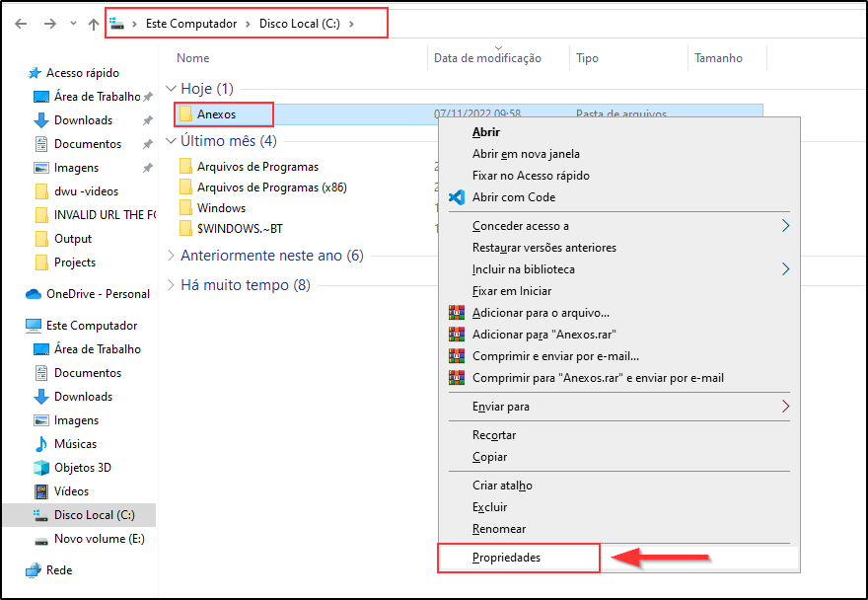Open recent locations dropdown arrow
The height and width of the screenshot is (600, 868).
pyautogui.click(x=72, y=24)
